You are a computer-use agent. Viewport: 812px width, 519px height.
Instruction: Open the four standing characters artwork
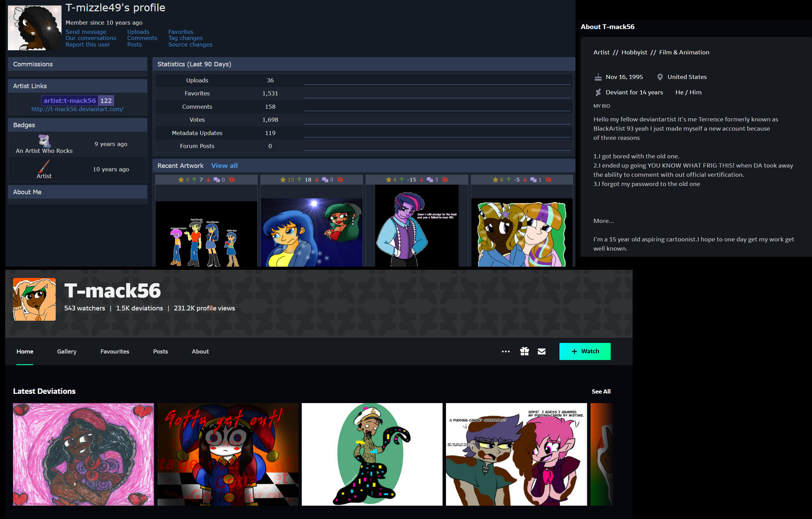206,234
